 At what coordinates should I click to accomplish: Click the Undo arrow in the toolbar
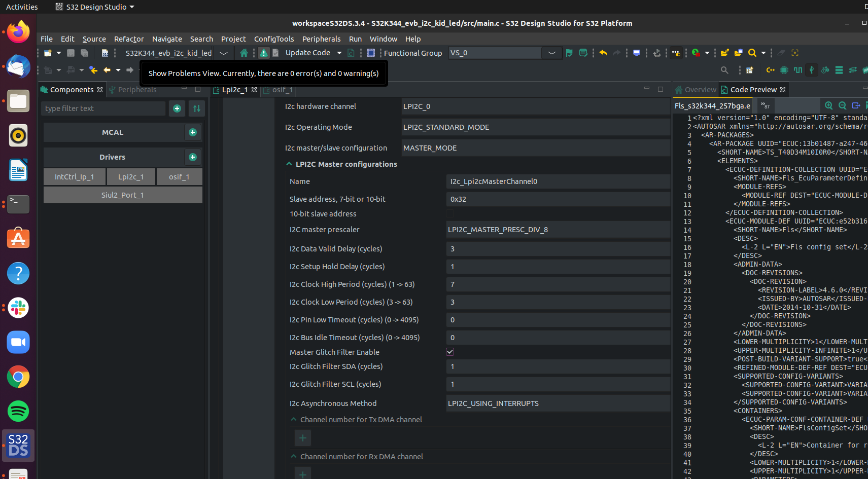point(603,53)
